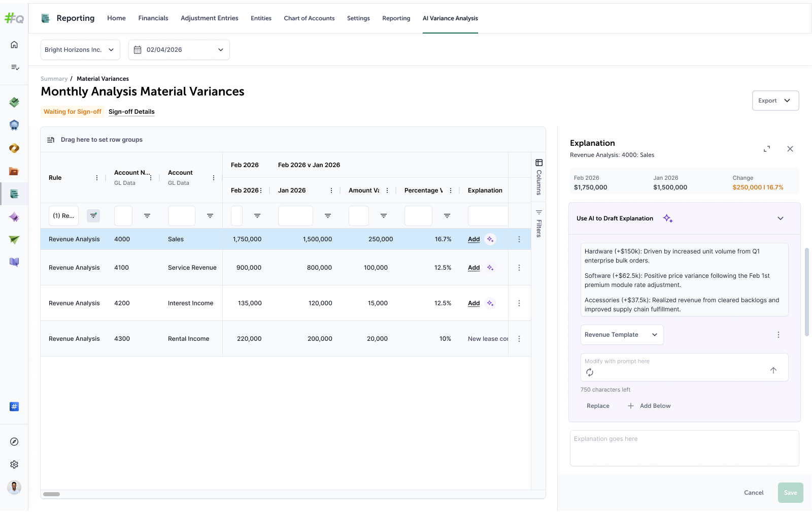812x514 pixels.
Task: Open the Bright Horizons Inc. entity dropdown
Action: (80, 50)
